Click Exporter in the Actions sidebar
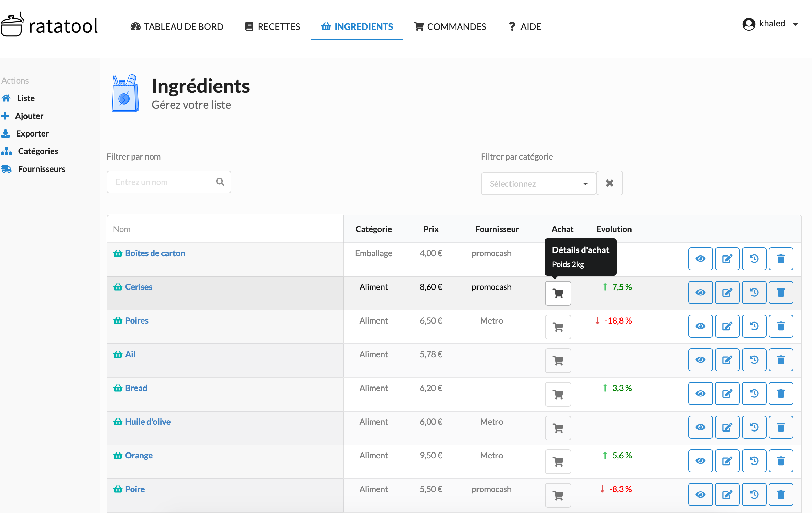The image size is (812, 513). pyautogui.click(x=25, y=133)
